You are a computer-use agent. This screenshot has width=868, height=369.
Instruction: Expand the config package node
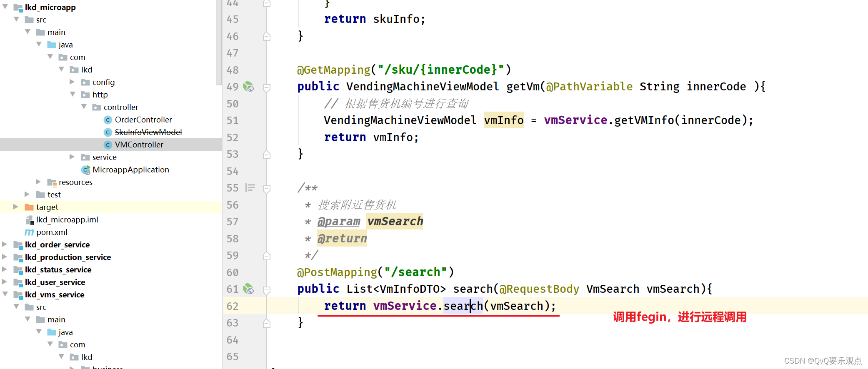click(x=72, y=82)
